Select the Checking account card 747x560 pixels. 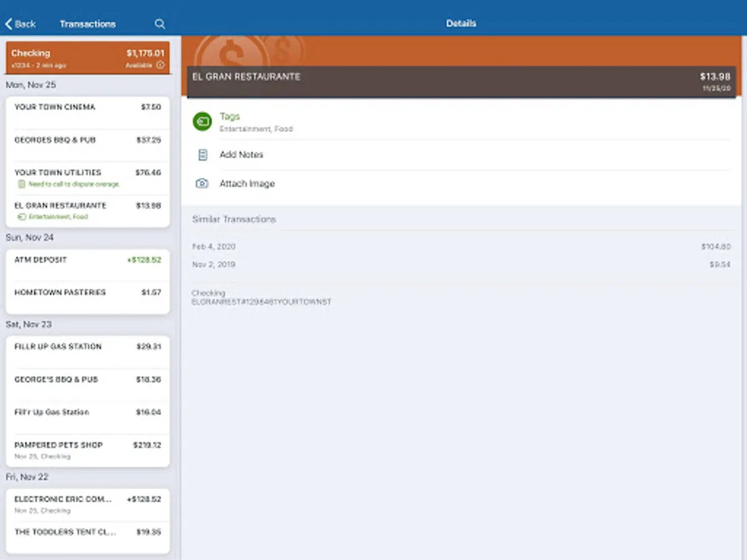pyautogui.click(x=88, y=58)
